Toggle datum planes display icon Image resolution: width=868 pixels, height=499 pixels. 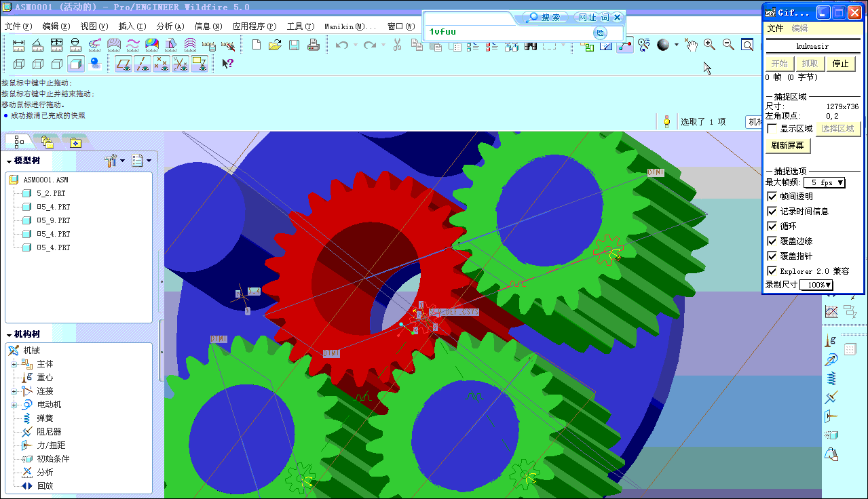click(x=124, y=64)
